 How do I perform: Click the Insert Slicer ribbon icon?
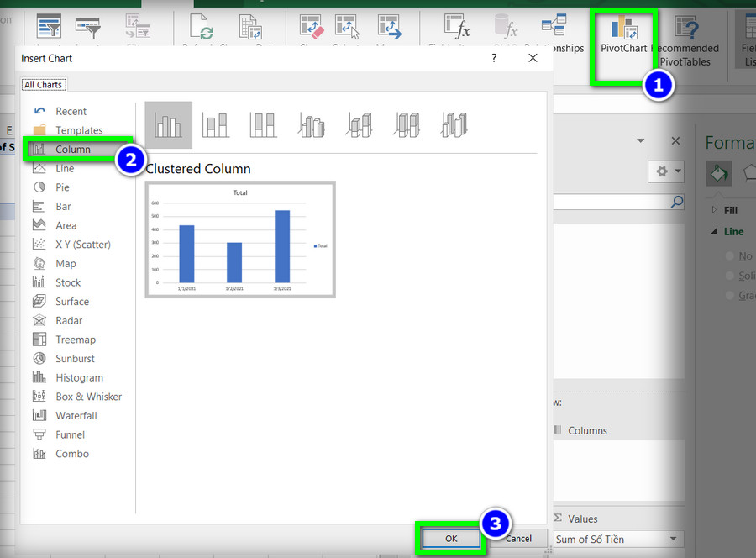coord(49,27)
